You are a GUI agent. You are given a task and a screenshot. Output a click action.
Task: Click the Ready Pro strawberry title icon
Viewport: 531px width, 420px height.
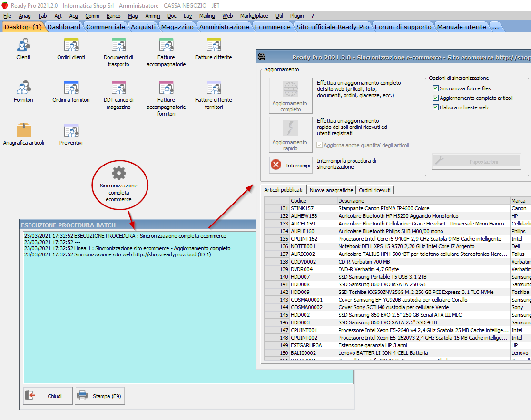coord(5,5)
